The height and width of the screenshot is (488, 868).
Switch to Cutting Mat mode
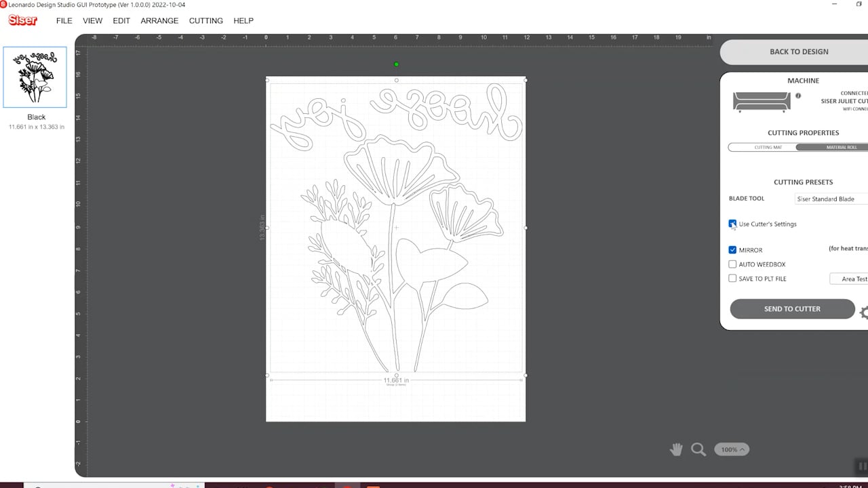pyautogui.click(x=768, y=147)
